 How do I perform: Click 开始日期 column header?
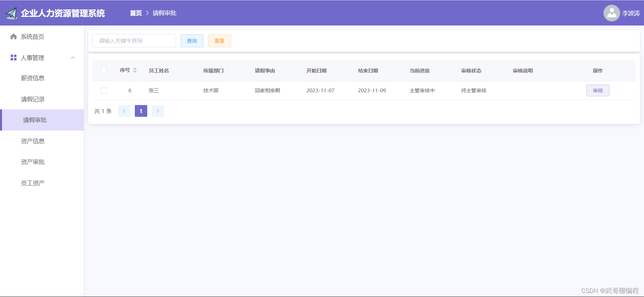pos(317,70)
